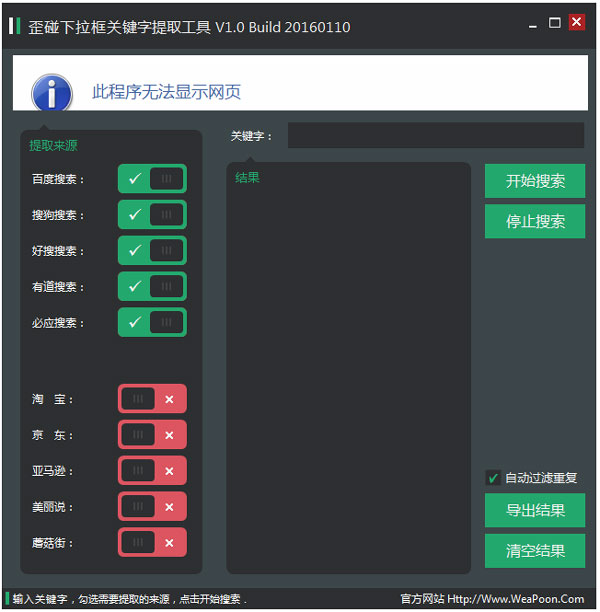The width and height of the screenshot is (600, 612).
Task: Toggle the 有道搜索 switch
Action: pyautogui.click(x=152, y=287)
